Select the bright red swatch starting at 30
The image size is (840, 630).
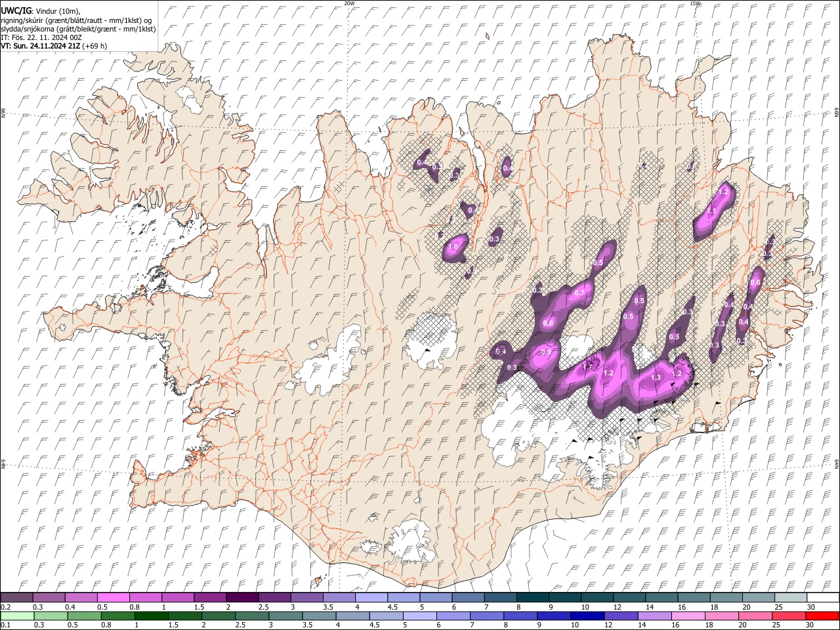coord(822,616)
